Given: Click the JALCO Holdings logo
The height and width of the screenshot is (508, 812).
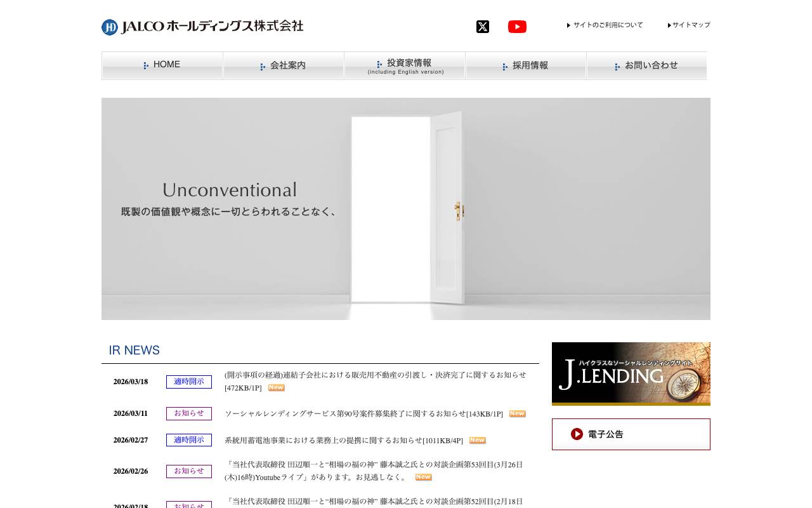Looking at the screenshot, I should pyautogui.click(x=202, y=27).
